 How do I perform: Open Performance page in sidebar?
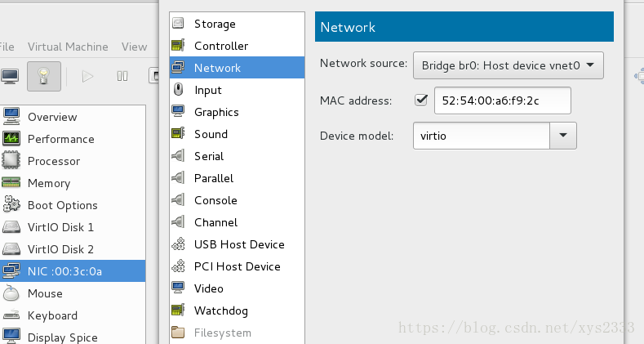[x=73, y=139]
